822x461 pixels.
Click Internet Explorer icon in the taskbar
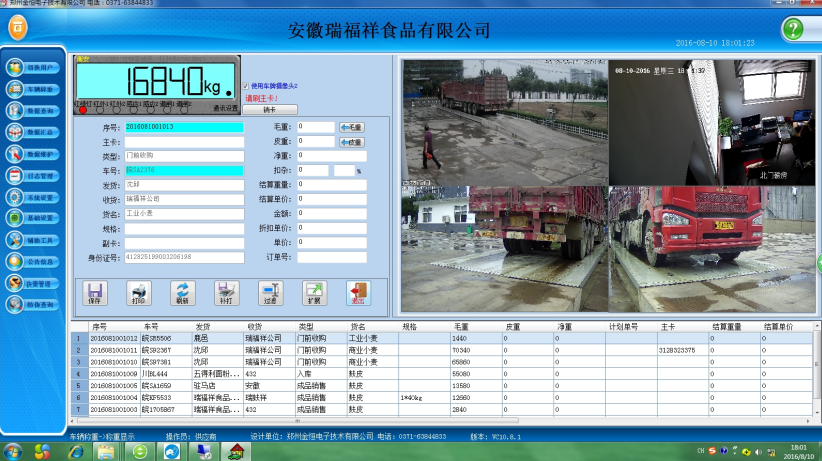(x=76, y=450)
